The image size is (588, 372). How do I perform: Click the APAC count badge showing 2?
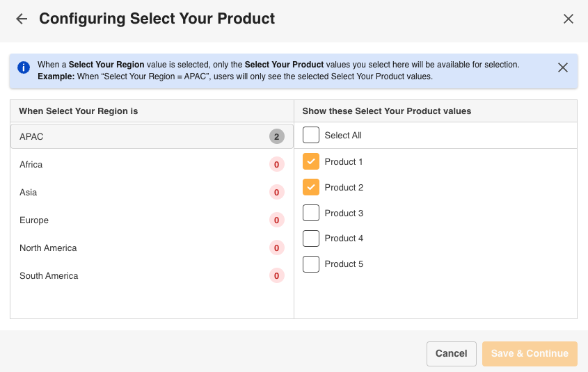[277, 137]
